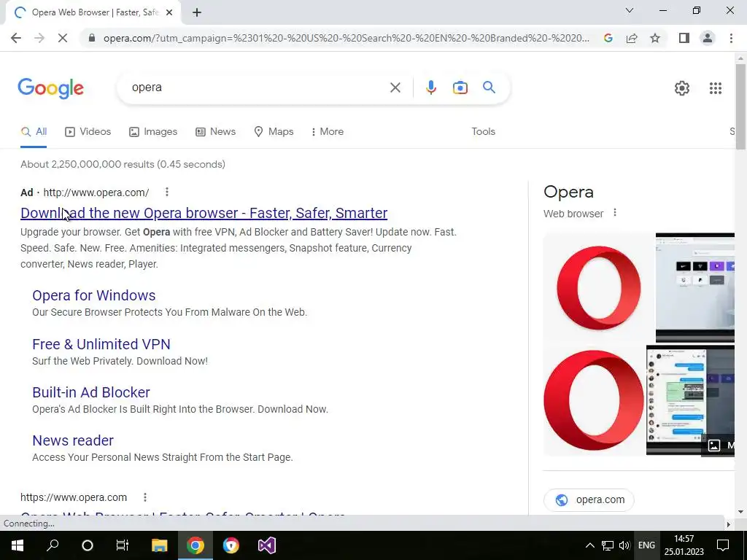Viewport: 747px width, 560px height.
Task: Open the Windows Start menu
Action: click(18, 545)
